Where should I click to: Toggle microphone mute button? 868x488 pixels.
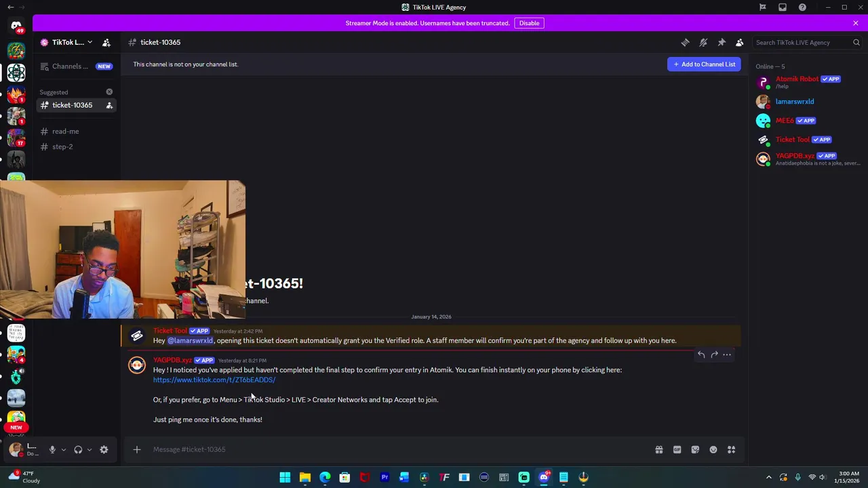(x=52, y=449)
